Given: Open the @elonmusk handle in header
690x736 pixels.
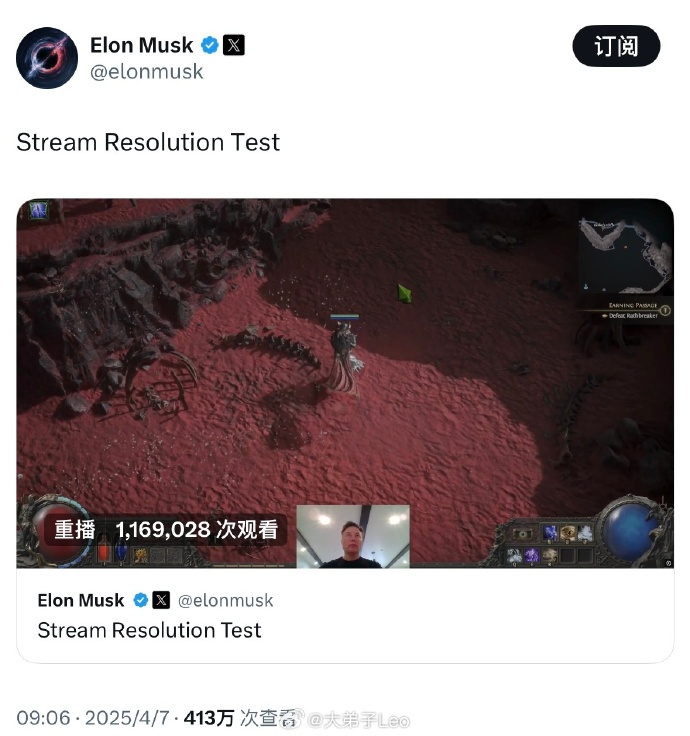Looking at the screenshot, I should click(146, 72).
